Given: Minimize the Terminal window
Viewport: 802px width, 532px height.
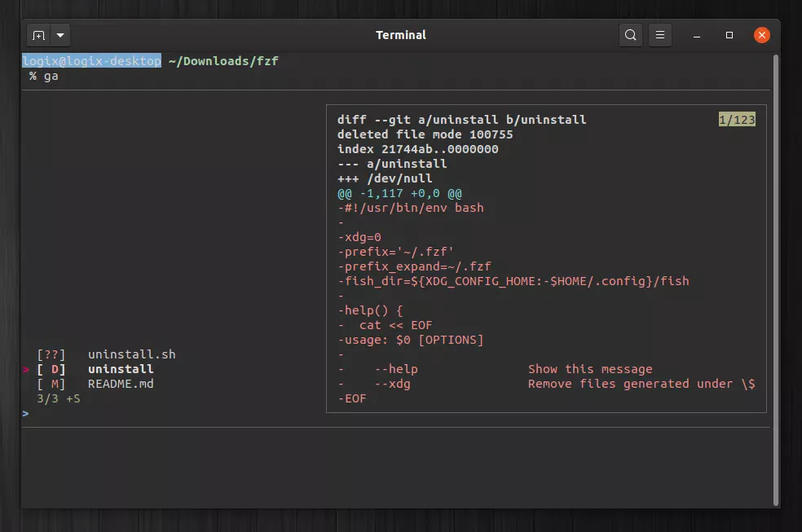Looking at the screenshot, I should coord(698,35).
